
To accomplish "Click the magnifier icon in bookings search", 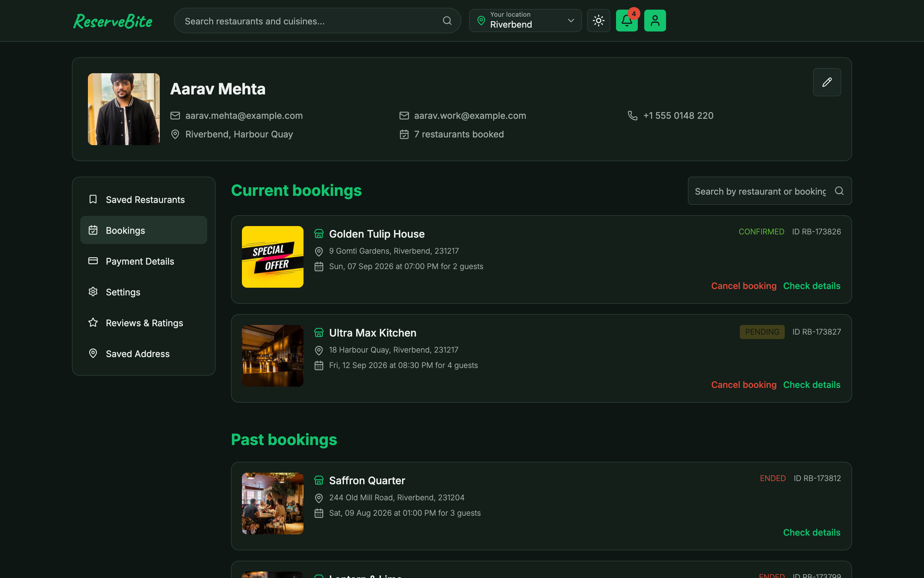I will (839, 191).
